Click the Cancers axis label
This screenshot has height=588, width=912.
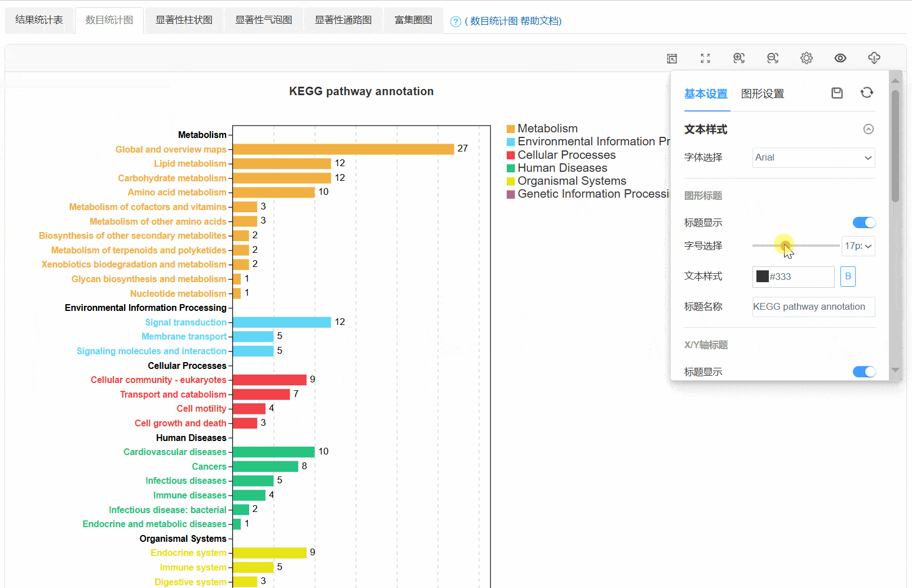(209, 466)
